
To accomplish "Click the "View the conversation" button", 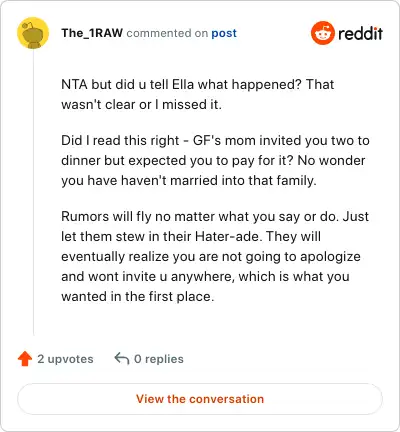I will (x=200, y=399).
